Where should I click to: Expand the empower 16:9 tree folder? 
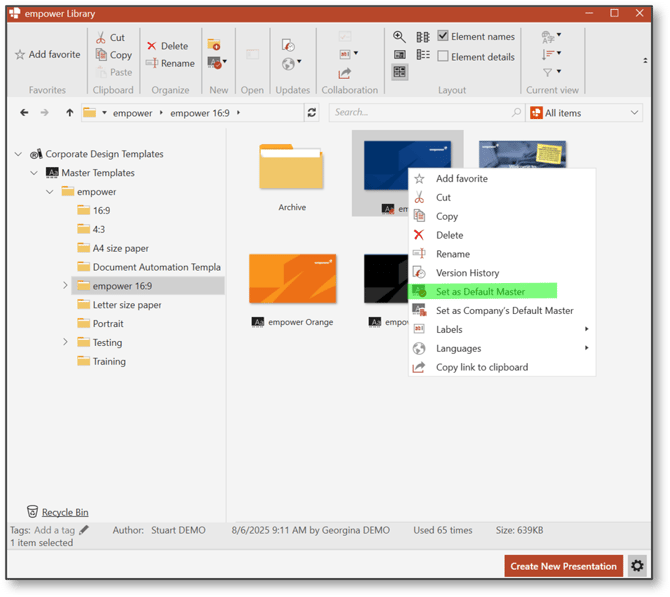point(65,285)
